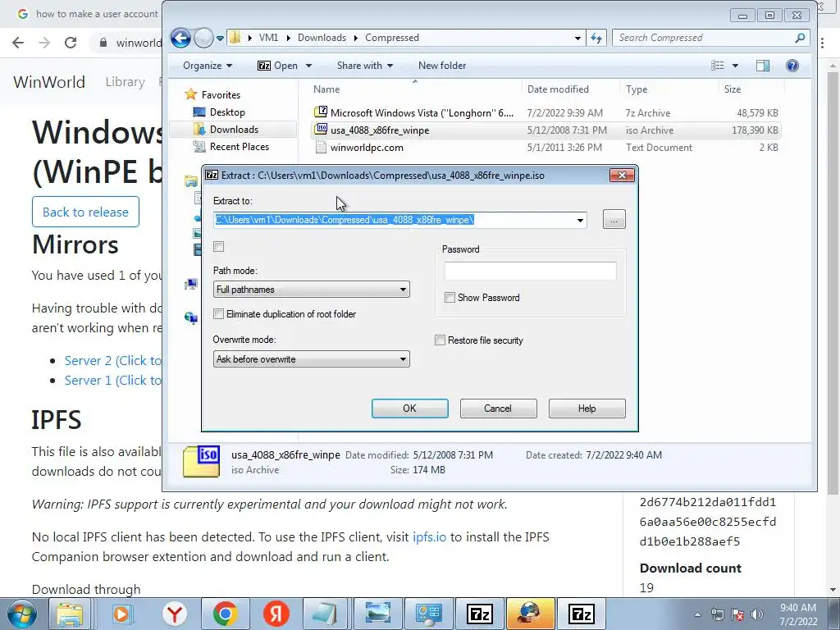
Task: Click the 7z Open toolbar button
Action: [278, 66]
